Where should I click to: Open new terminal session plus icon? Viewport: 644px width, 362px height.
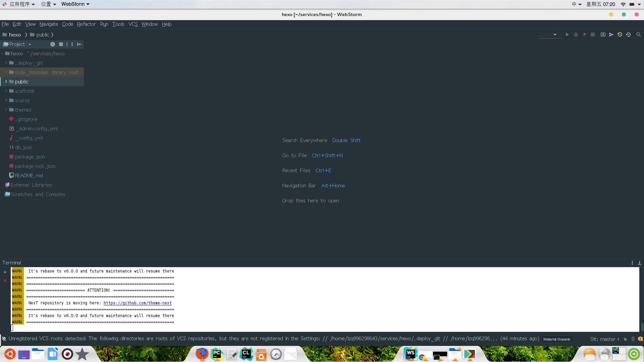pos(5,272)
